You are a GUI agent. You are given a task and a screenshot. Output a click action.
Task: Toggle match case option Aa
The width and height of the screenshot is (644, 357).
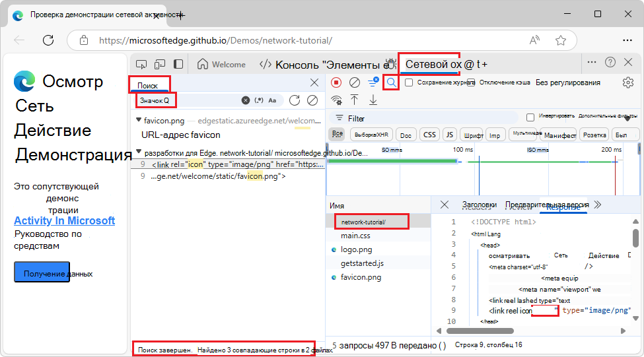272,100
